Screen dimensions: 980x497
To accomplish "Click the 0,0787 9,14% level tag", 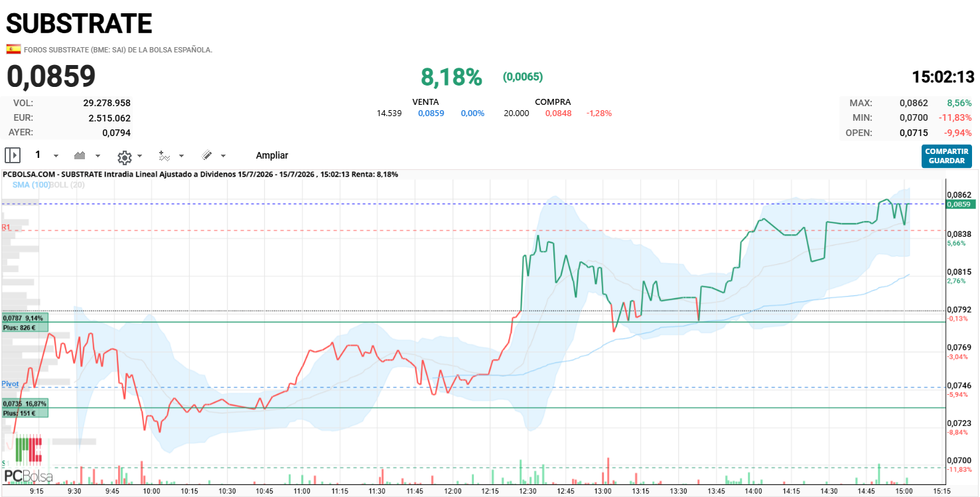I will click(25, 322).
